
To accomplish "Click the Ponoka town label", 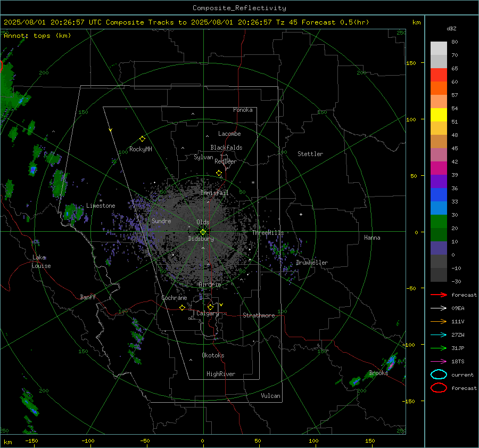I will pos(243,110).
